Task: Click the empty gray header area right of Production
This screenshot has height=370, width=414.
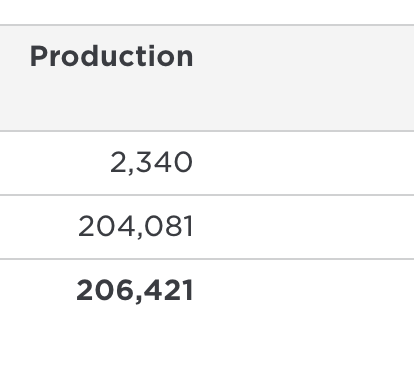Action: tap(303, 78)
